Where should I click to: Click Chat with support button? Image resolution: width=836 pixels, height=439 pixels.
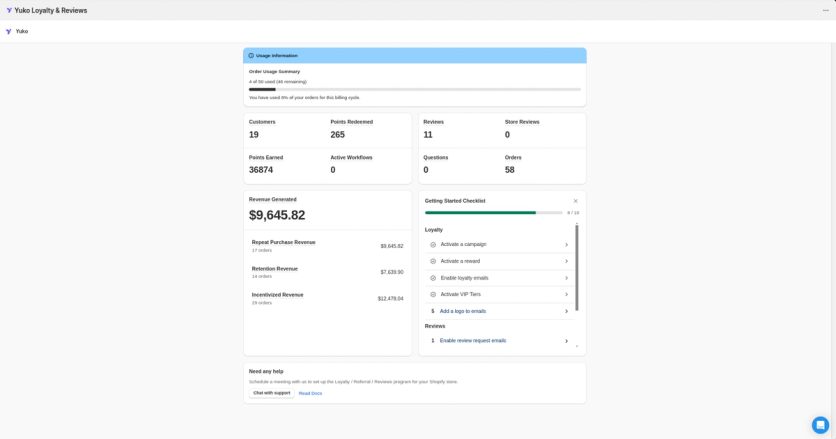point(271,393)
